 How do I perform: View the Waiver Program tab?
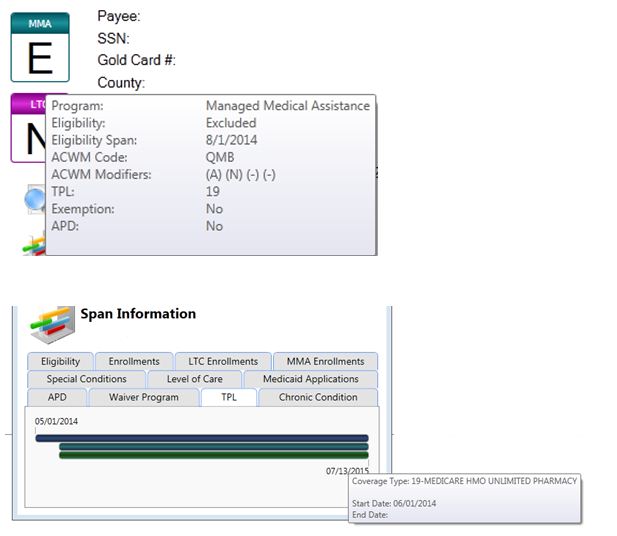(x=144, y=397)
